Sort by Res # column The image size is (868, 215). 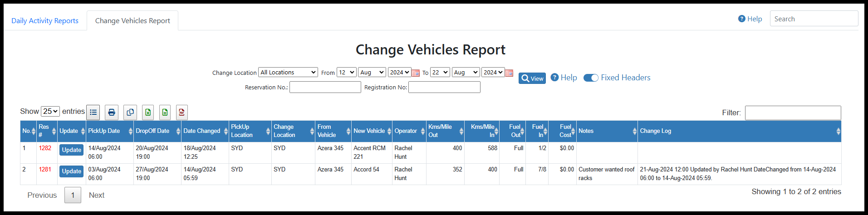click(47, 131)
